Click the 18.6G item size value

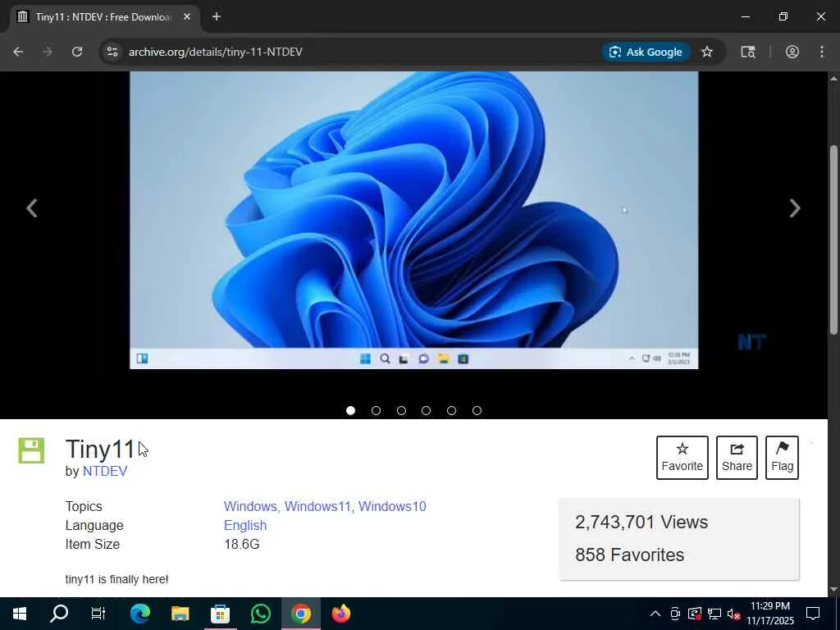pyautogui.click(x=242, y=545)
